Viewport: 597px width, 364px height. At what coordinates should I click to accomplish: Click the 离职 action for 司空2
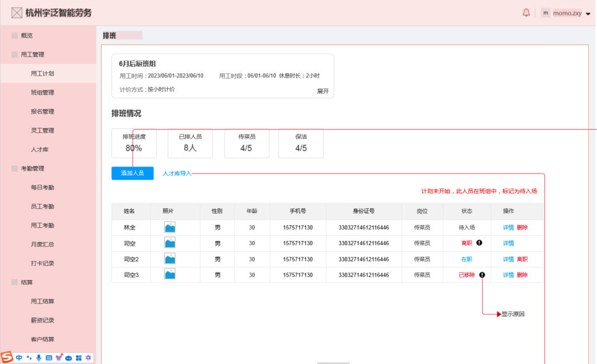522,259
